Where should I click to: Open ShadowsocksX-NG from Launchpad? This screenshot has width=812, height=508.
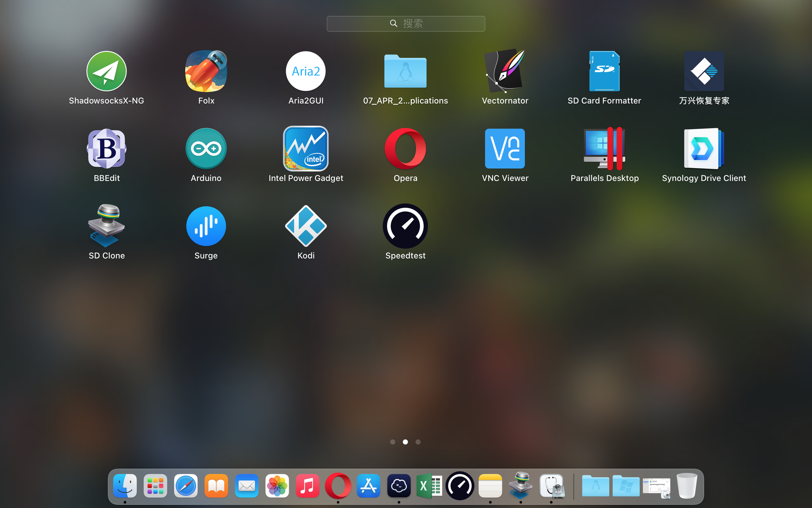click(106, 71)
